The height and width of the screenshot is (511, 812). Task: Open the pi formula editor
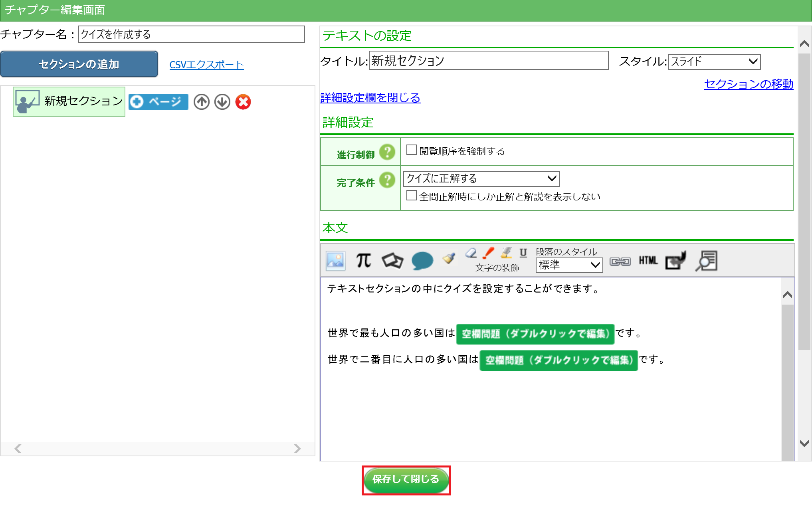click(x=363, y=261)
